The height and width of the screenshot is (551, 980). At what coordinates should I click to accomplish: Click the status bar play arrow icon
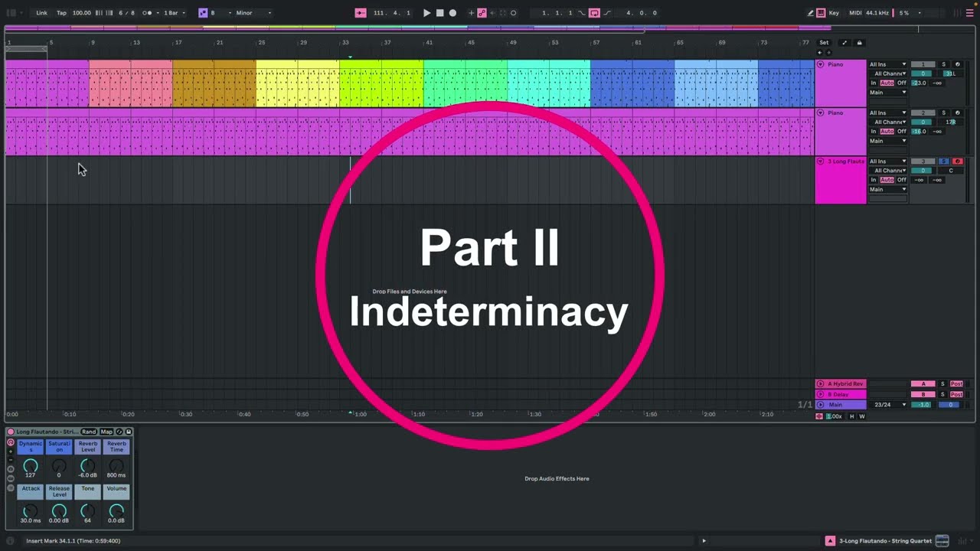[x=704, y=541]
